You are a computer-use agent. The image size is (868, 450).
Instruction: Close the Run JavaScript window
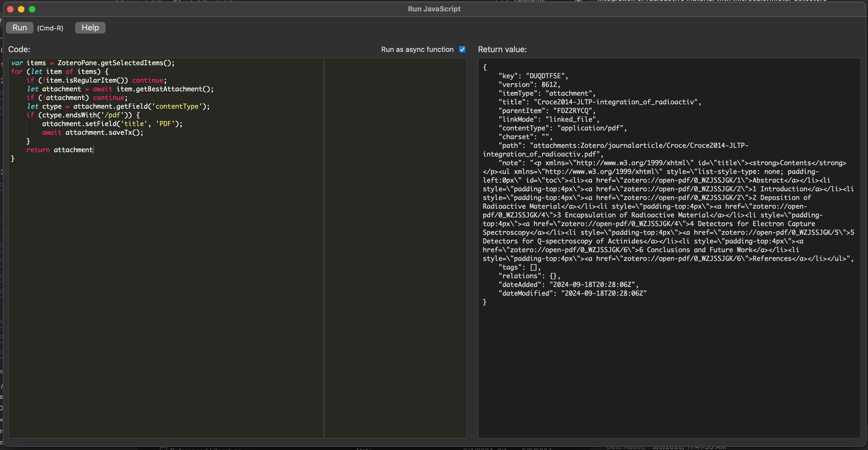tap(10, 9)
